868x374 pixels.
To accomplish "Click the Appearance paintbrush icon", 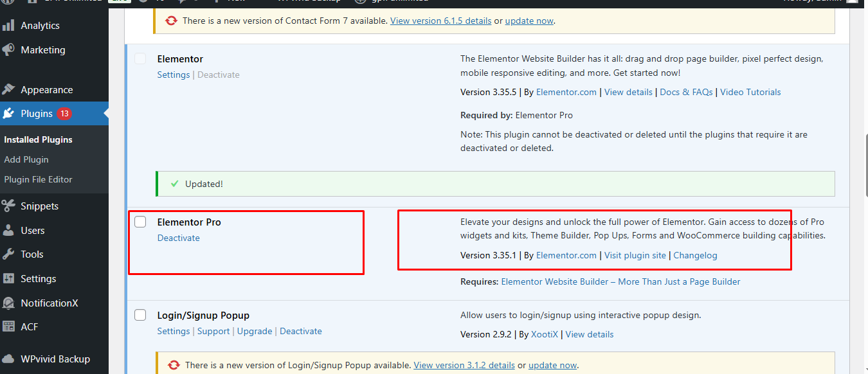I will click(8, 90).
